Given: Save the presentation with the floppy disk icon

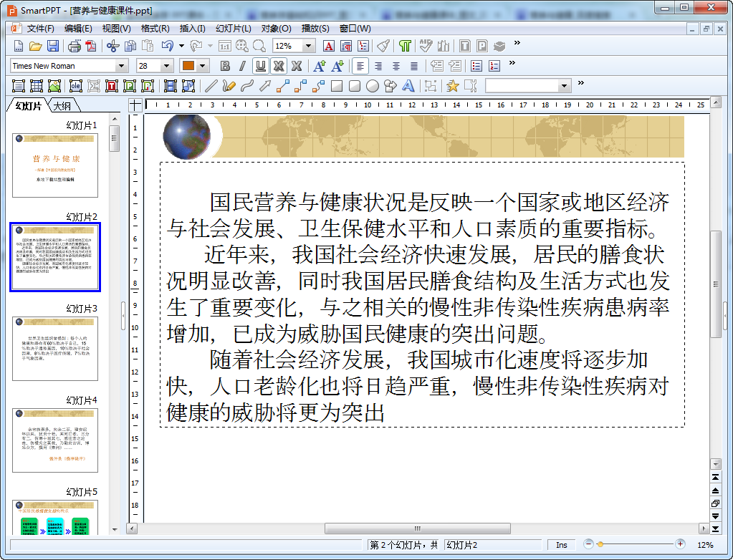Looking at the screenshot, I should coord(53,46).
